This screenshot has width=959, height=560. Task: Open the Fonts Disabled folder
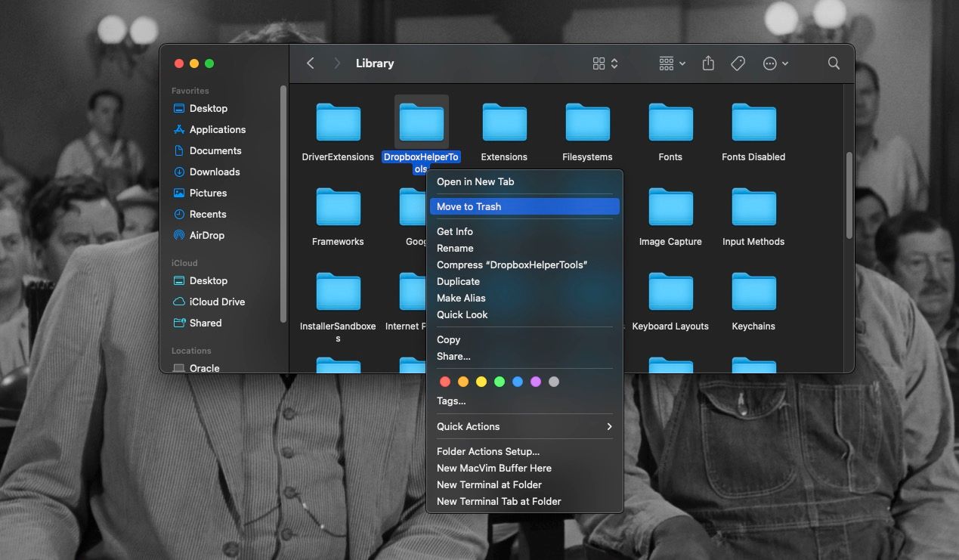point(753,122)
